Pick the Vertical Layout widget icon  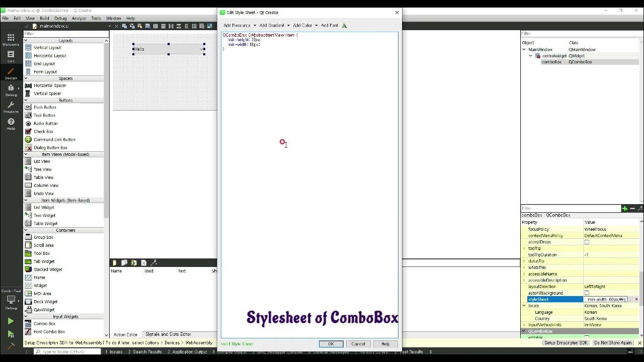pyautogui.click(x=28, y=47)
